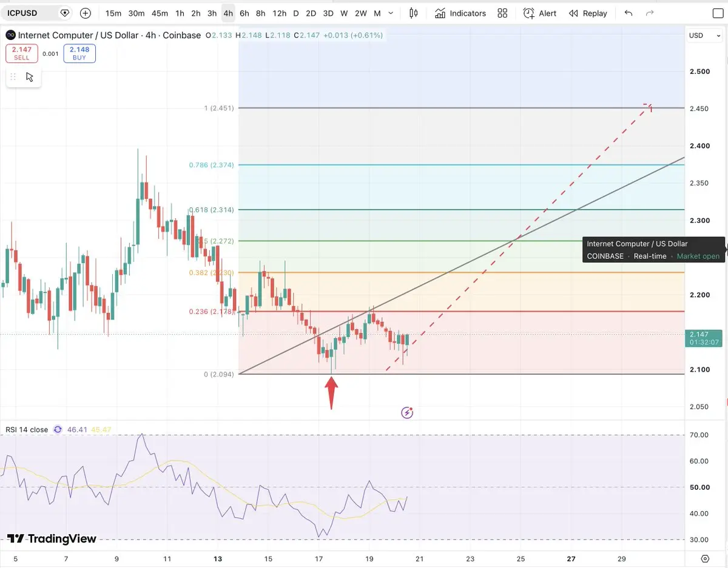Click the RSI 70.00 scale value
The image size is (728, 568).
coord(699,435)
